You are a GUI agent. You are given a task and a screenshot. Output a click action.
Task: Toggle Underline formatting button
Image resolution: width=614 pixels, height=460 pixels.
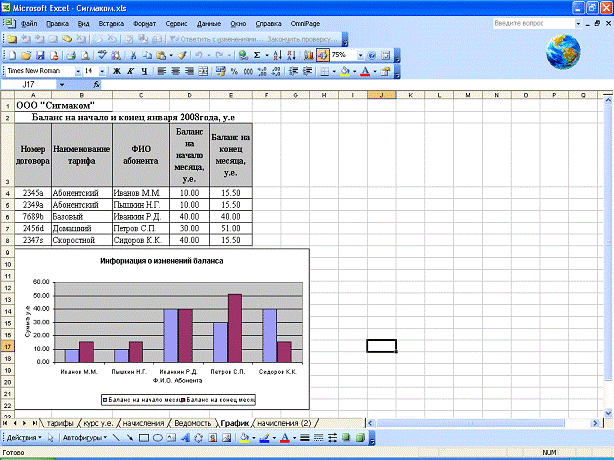coord(145,72)
